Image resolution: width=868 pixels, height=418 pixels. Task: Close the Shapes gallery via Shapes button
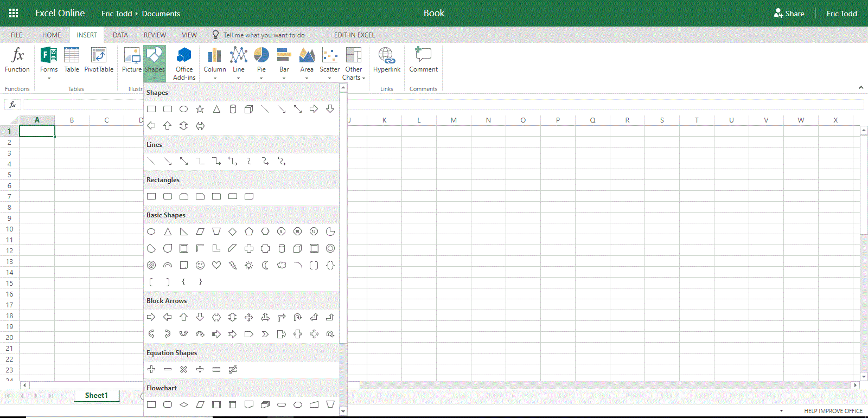(x=155, y=64)
